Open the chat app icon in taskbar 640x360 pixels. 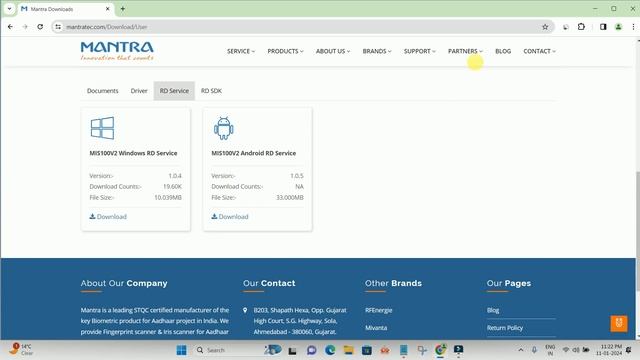pos(311,350)
